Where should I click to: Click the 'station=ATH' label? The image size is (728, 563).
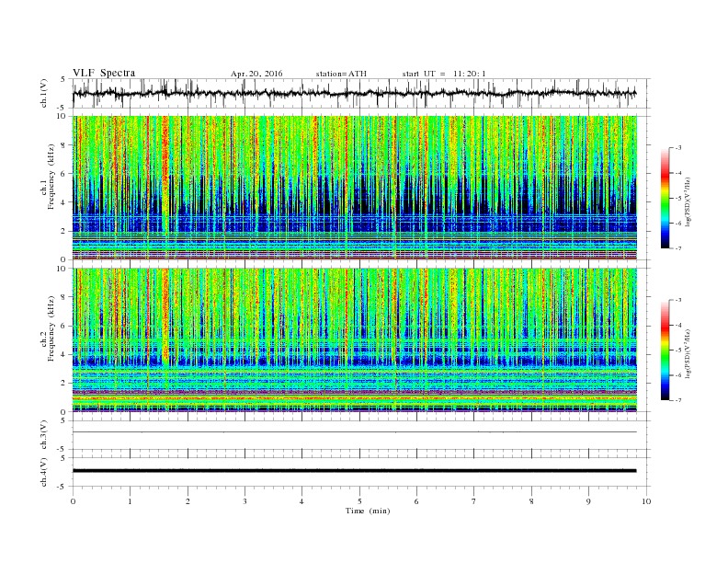tap(341, 74)
